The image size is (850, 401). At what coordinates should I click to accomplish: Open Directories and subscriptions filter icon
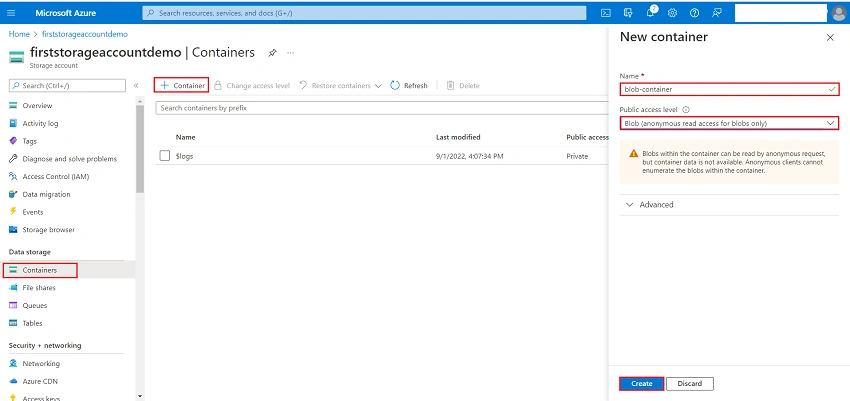coord(628,13)
